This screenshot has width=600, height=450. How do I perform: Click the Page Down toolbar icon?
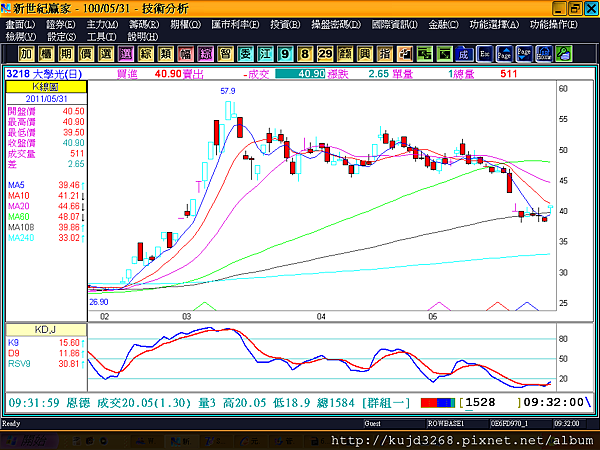tap(524, 54)
